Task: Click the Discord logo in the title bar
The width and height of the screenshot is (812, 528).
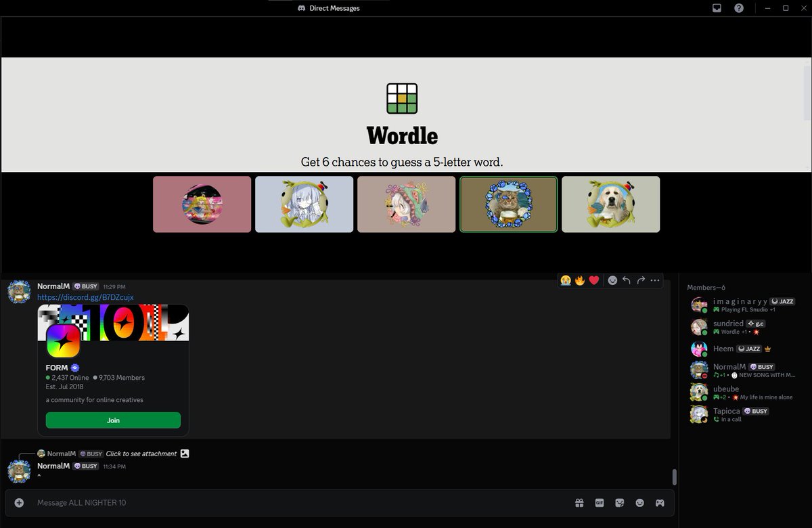Action: (301, 8)
